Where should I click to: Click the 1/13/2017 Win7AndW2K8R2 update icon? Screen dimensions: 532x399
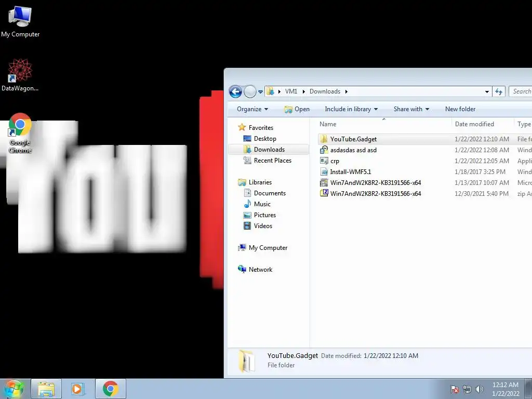tap(324, 182)
